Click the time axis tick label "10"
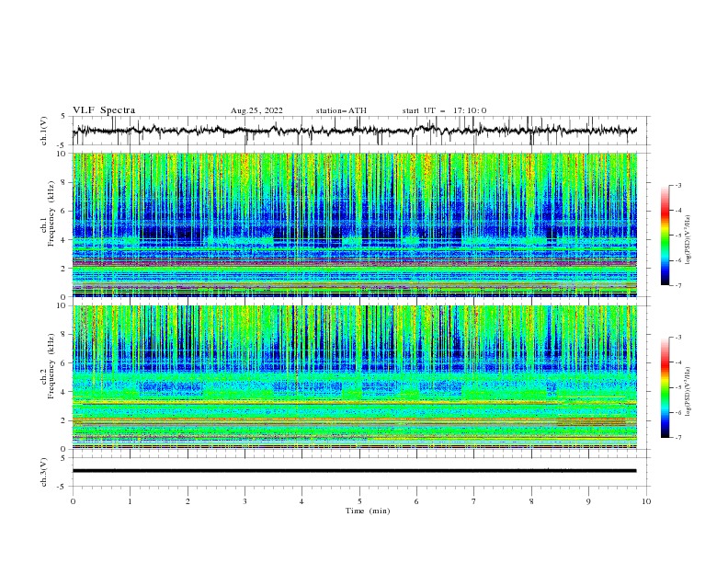This screenshot has width=728, height=563. (x=646, y=501)
